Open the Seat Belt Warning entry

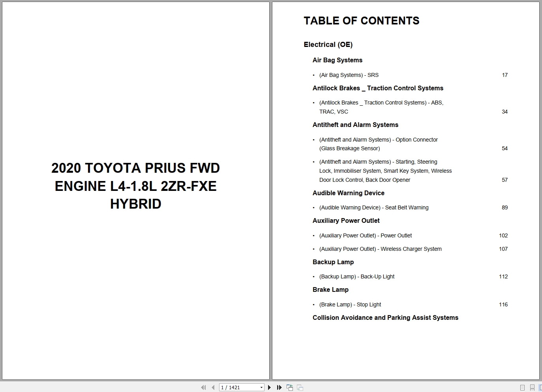(374, 207)
